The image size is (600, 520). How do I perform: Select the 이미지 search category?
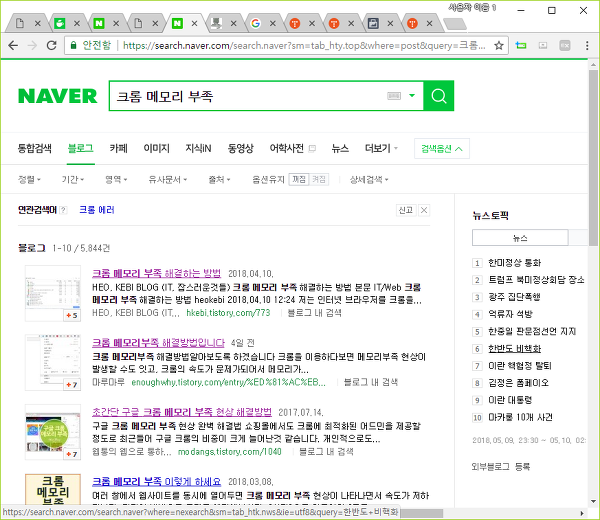tap(157, 148)
